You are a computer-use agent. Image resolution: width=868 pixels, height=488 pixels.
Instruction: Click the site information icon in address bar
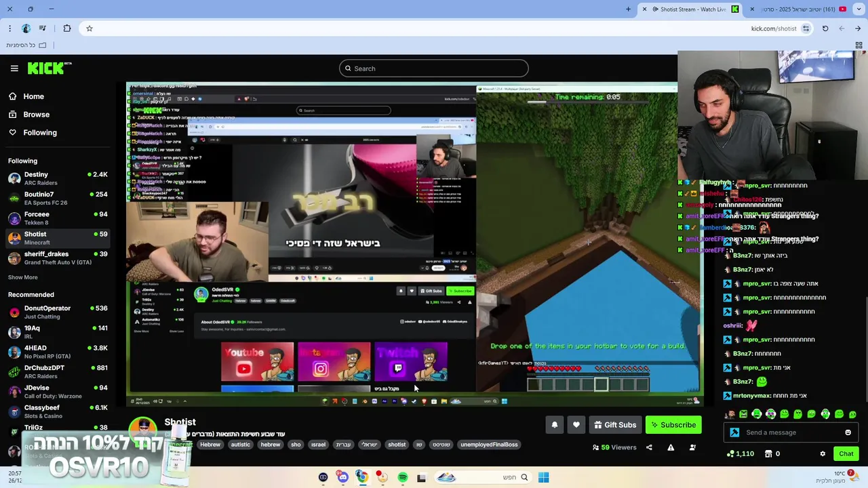[x=806, y=28]
